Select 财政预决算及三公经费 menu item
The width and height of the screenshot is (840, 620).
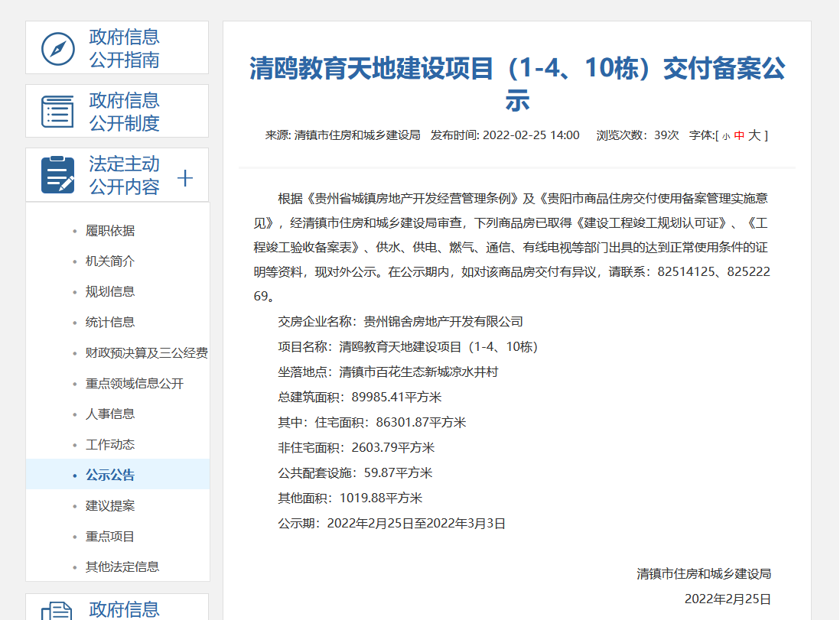(146, 353)
